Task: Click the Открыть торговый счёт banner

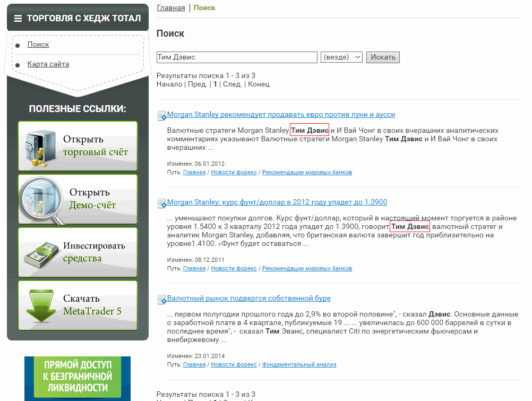Action: pos(78,146)
